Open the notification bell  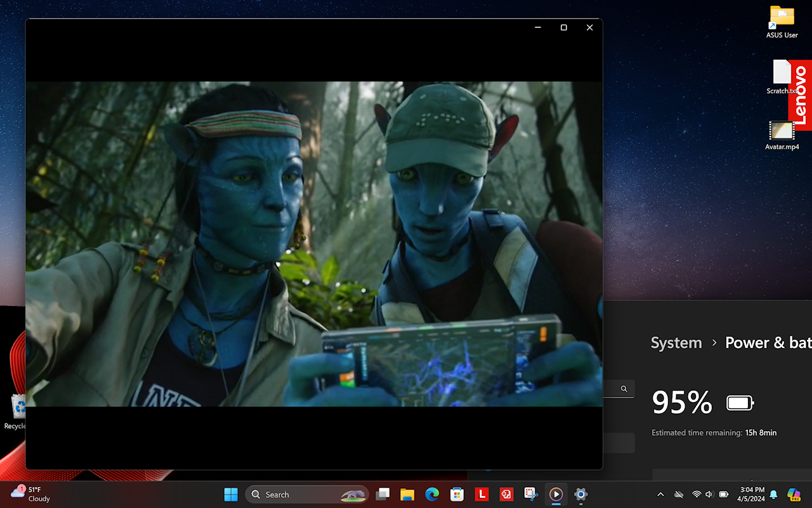[x=773, y=494]
